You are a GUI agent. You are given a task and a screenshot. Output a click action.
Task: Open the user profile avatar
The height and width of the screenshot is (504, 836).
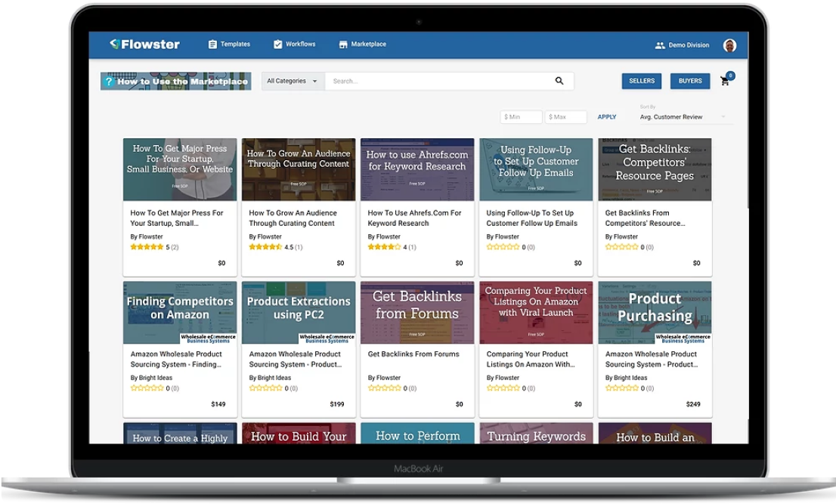tap(729, 45)
